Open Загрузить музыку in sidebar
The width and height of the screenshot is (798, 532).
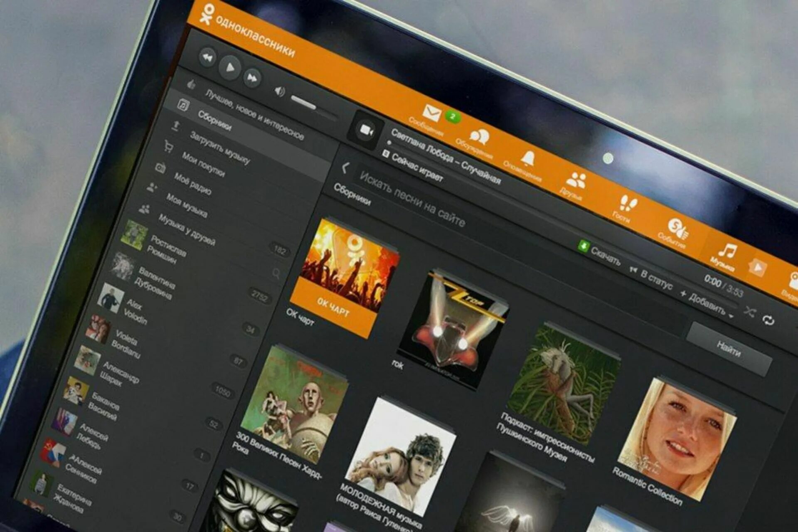[x=220, y=148]
